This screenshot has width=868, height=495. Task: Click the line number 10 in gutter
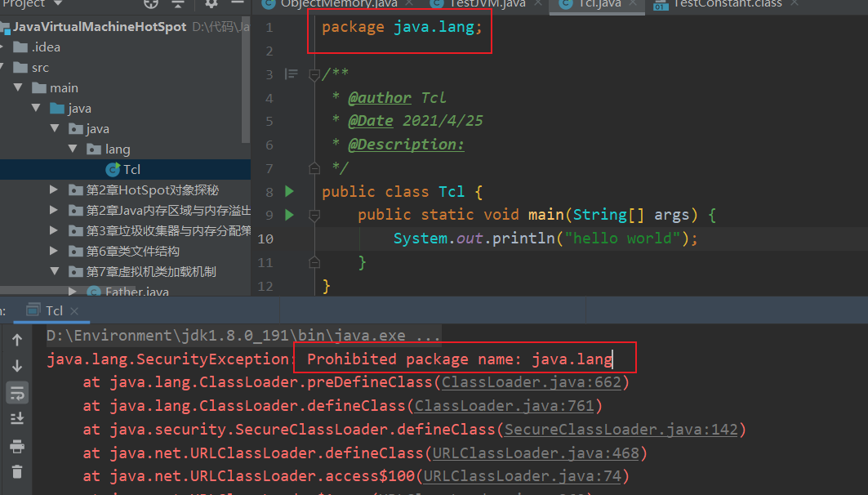(265, 239)
